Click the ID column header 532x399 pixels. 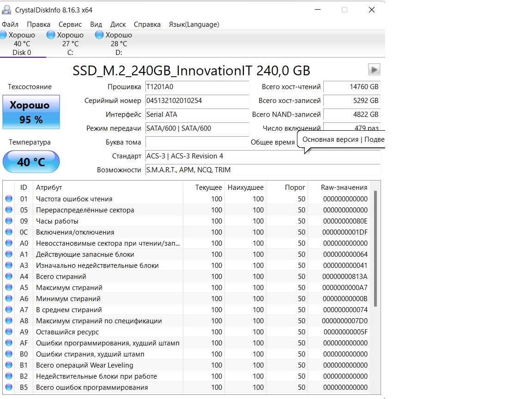[24, 187]
